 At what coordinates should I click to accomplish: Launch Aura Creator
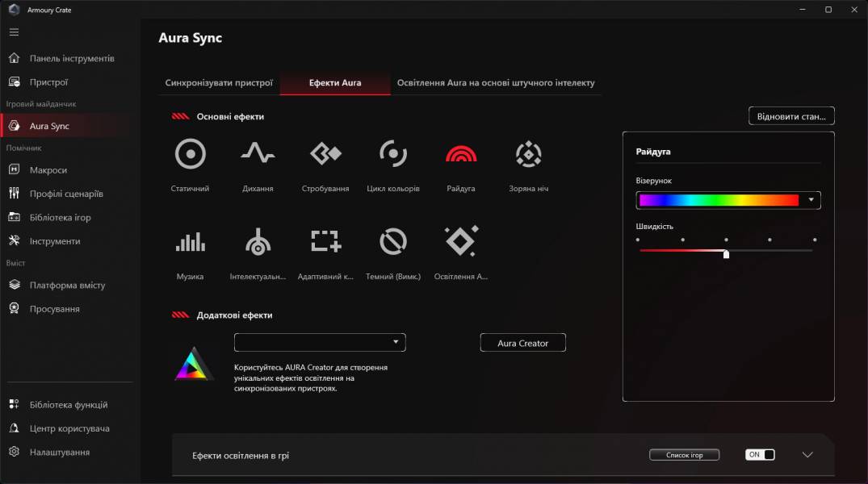click(522, 342)
